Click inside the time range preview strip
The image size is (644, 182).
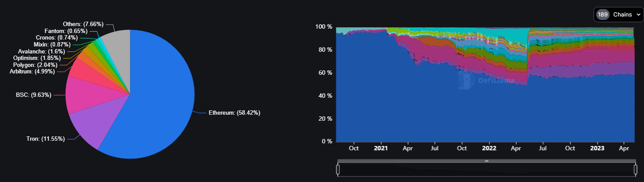[x=486, y=170]
